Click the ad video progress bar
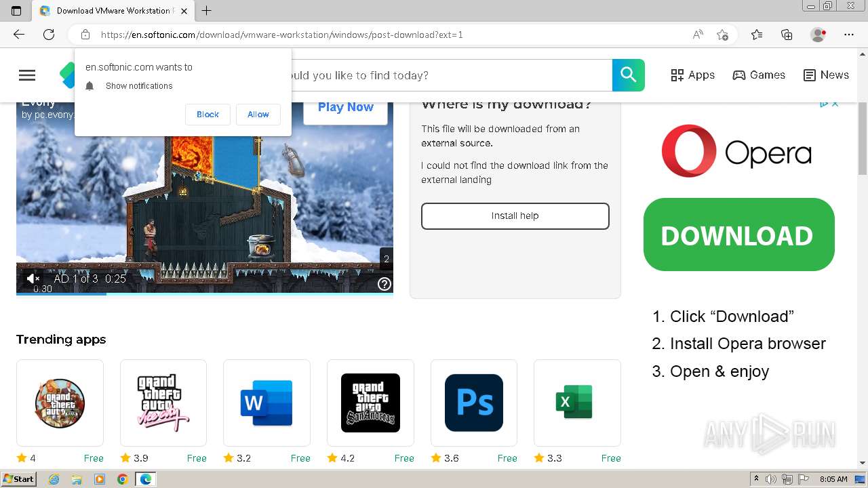The height and width of the screenshot is (488, 868). coord(205,293)
